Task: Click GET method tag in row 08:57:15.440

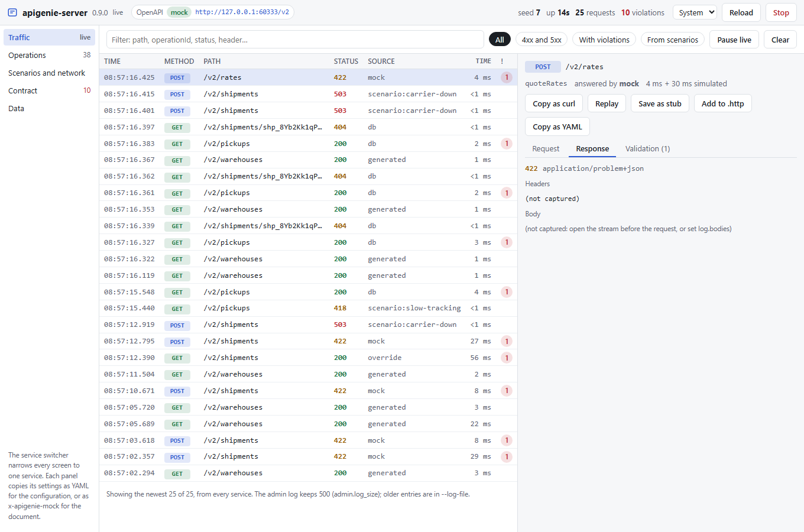Action: coord(177,309)
